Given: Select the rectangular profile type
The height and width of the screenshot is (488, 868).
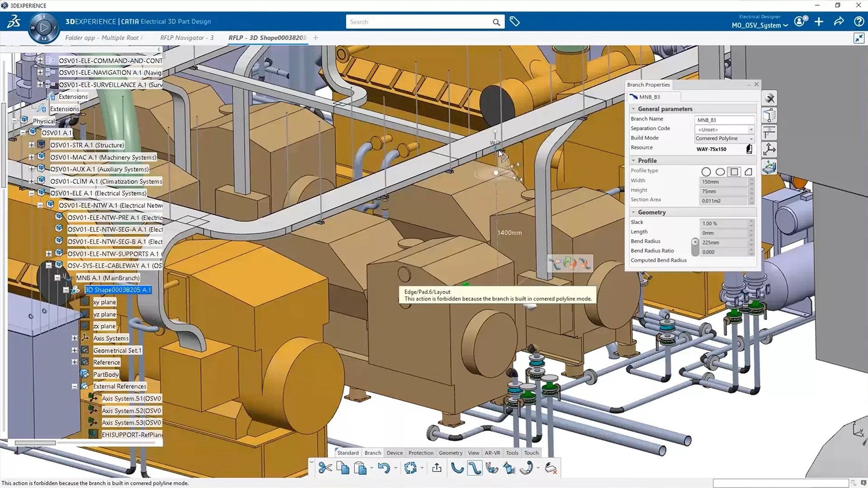Looking at the screenshot, I should click(734, 172).
